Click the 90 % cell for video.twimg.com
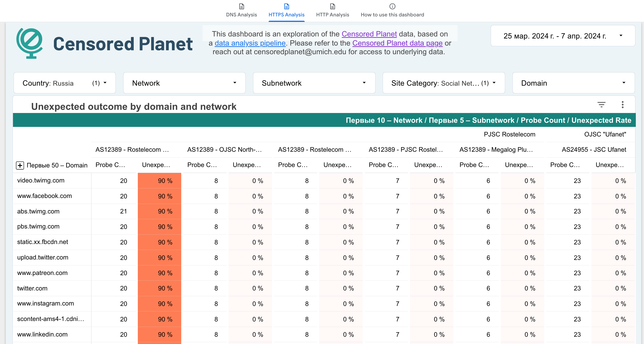This screenshot has width=644, height=344. tap(159, 180)
